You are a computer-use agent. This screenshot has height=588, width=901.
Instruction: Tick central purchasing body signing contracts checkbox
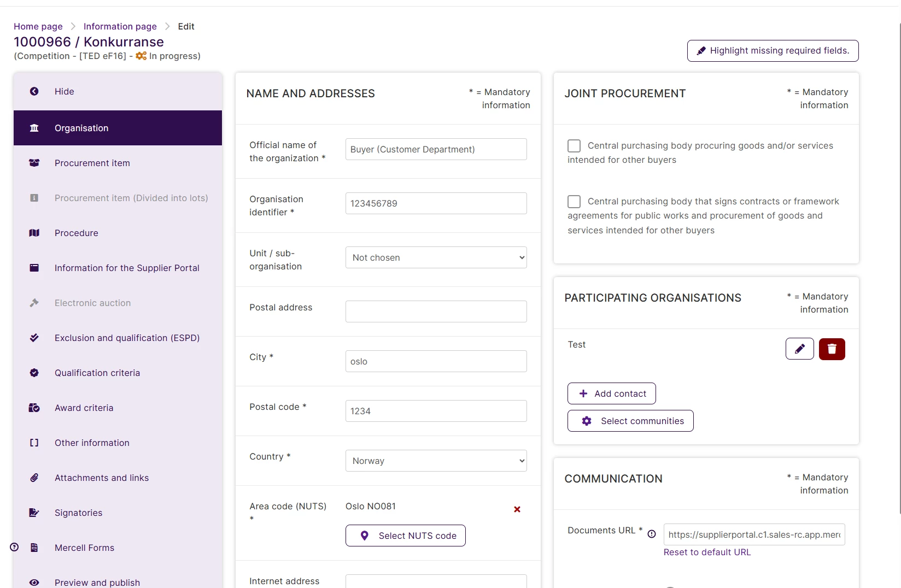coord(574,202)
